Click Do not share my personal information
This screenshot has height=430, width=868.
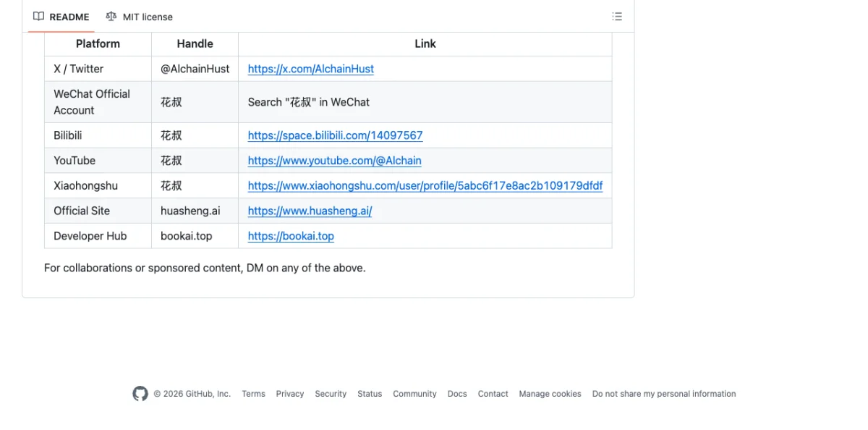(664, 394)
